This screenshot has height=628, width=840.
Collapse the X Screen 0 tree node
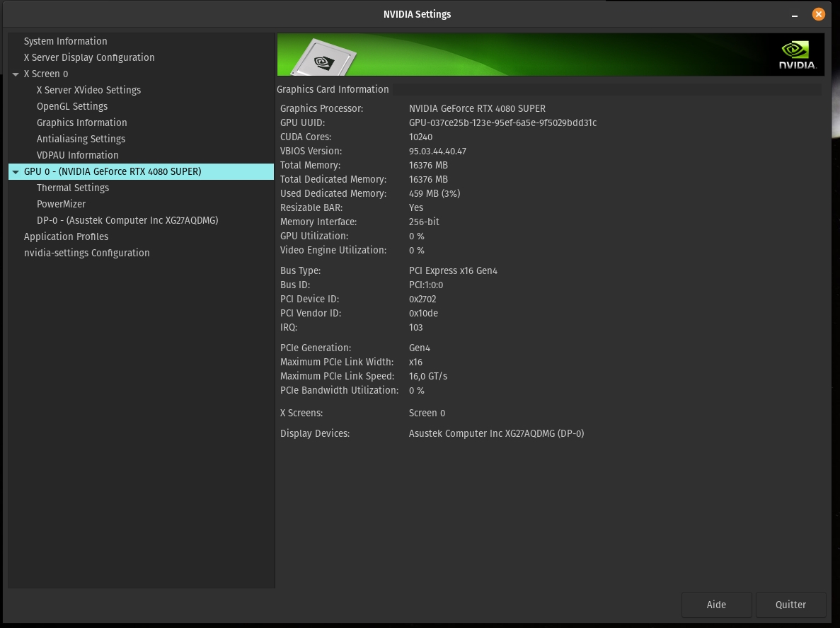pyautogui.click(x=16, y=74)
